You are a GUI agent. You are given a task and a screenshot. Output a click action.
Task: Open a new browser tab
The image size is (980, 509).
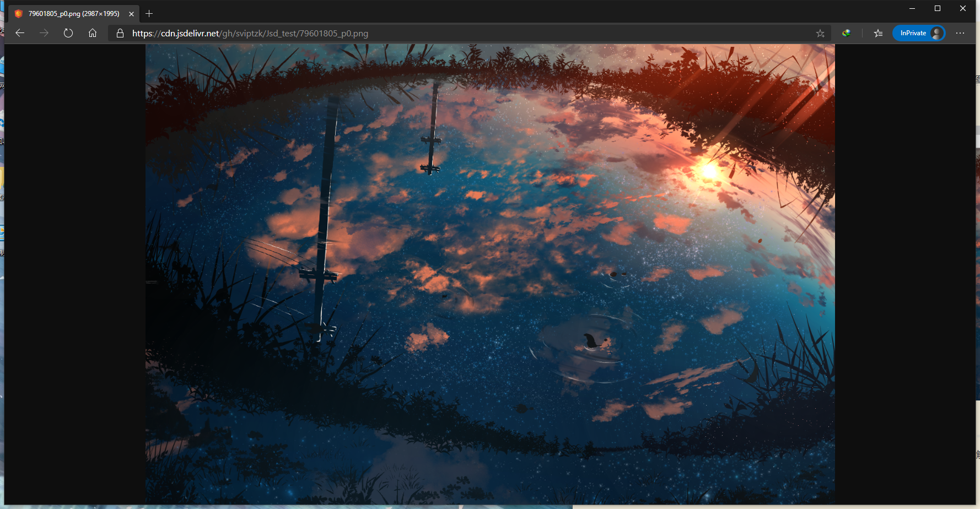149,14
